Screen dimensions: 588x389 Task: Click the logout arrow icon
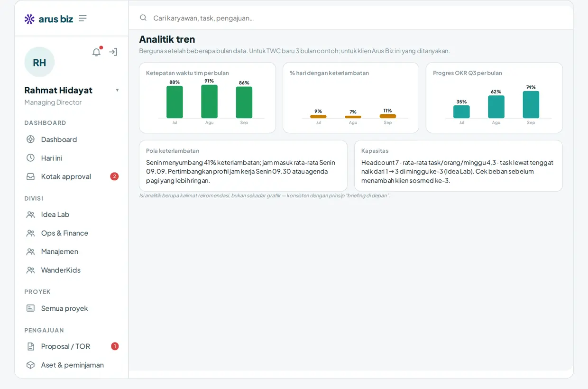(113, 52)
